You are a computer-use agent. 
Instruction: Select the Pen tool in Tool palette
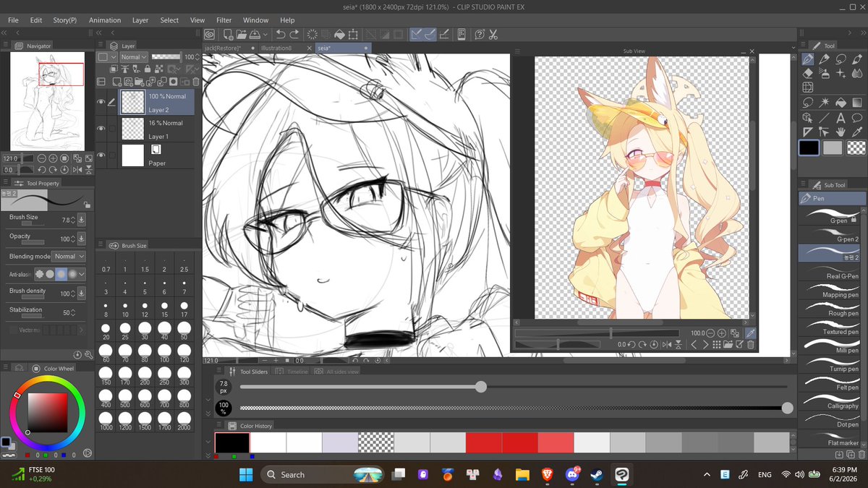pos(808,59)
